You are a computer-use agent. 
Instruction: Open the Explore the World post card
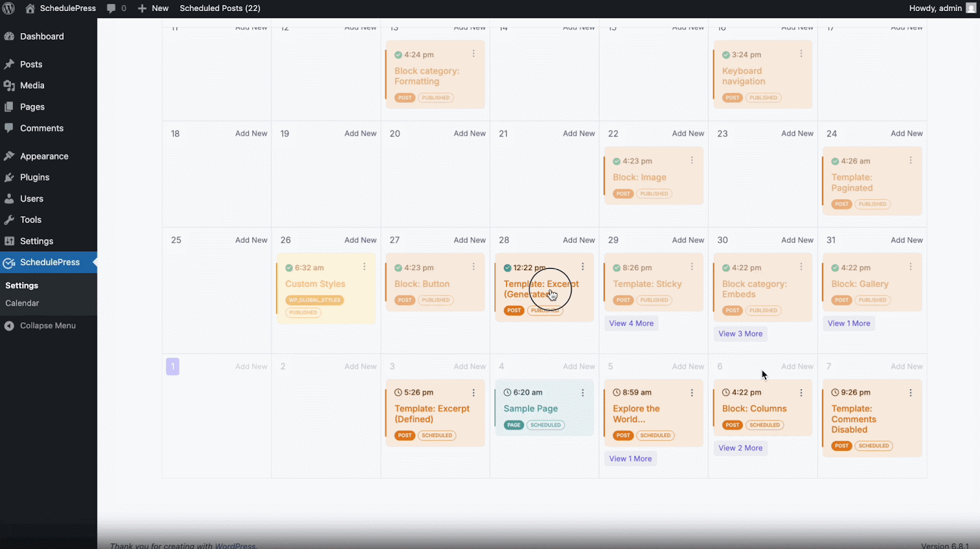(636, 414)
